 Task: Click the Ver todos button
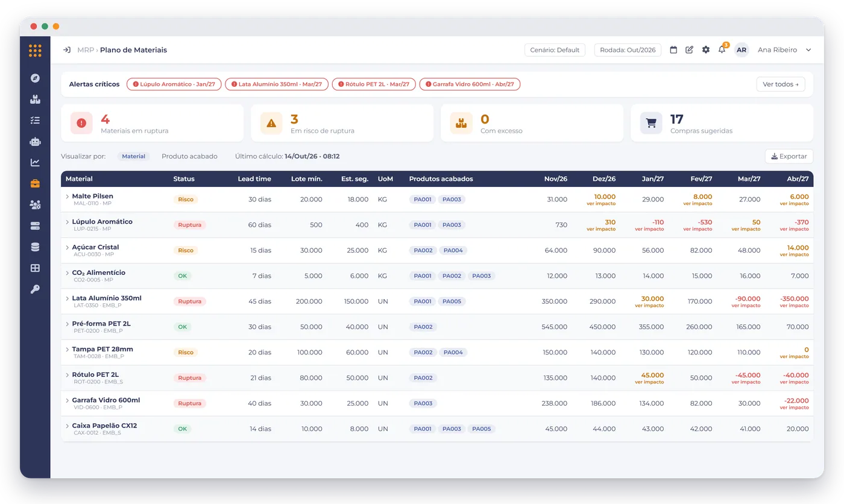[781, 84]
